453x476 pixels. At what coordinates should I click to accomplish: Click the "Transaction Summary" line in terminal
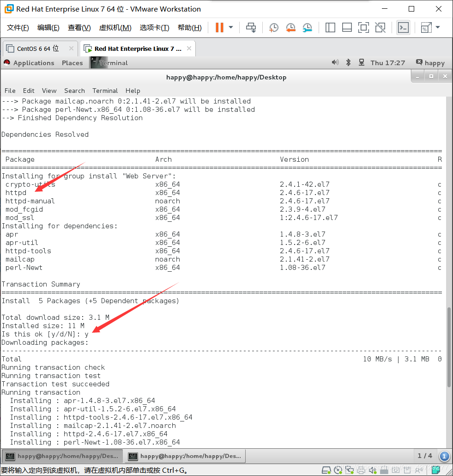pos(41,284)
